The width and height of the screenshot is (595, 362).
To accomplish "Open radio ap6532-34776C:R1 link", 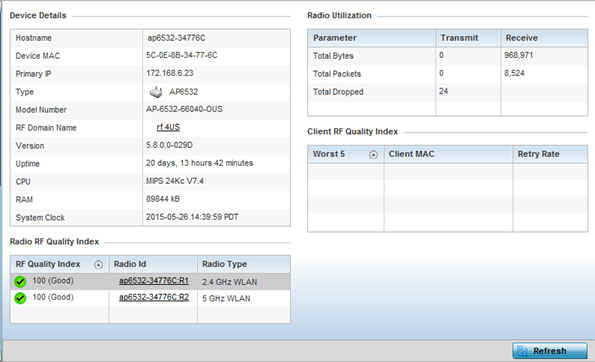I will pos(154,281).
